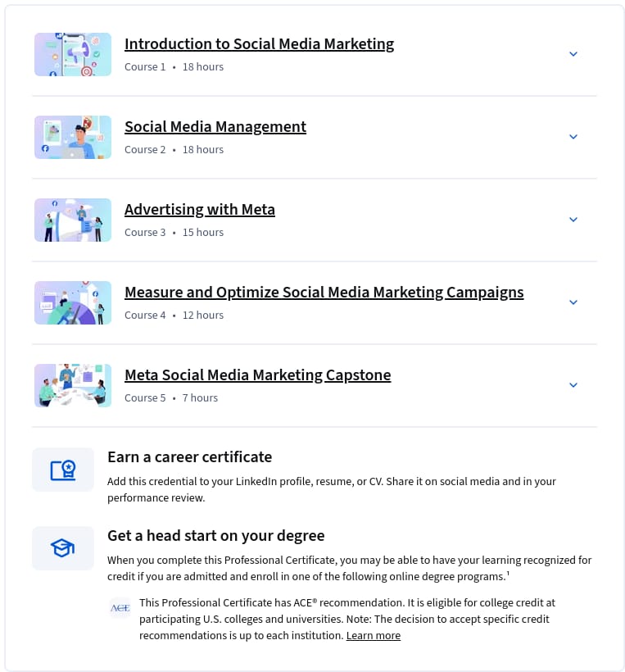Click the '7 hours' duration text
625x672 pixels.
click(x=200, y=397)
